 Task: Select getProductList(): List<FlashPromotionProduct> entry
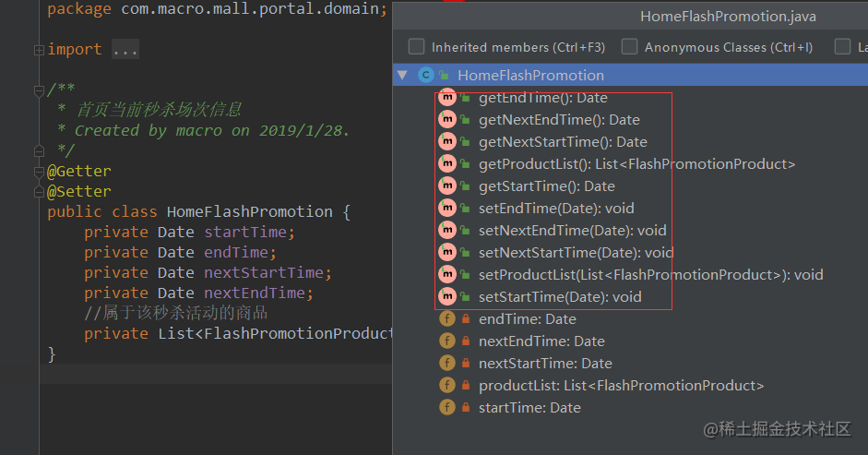coord(637,164)
